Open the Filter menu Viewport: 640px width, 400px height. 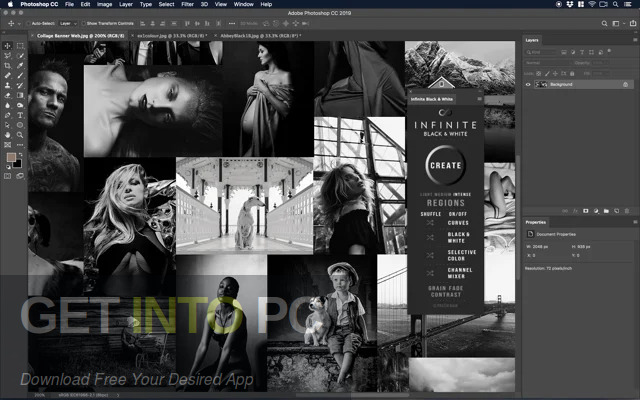click(x=187, y=4)
